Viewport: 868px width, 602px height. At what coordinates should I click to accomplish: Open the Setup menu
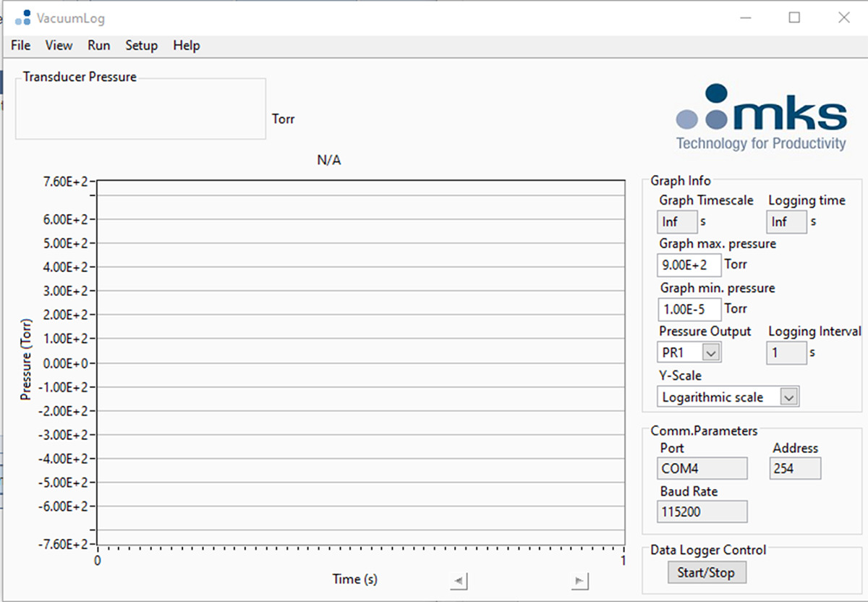tap(141, 46)
